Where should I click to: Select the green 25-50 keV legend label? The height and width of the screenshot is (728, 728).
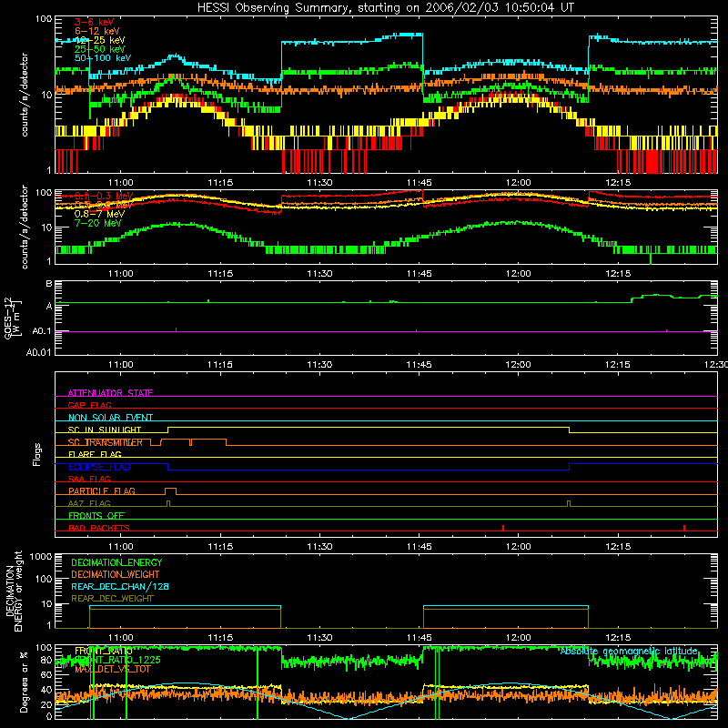click(100, 49)
